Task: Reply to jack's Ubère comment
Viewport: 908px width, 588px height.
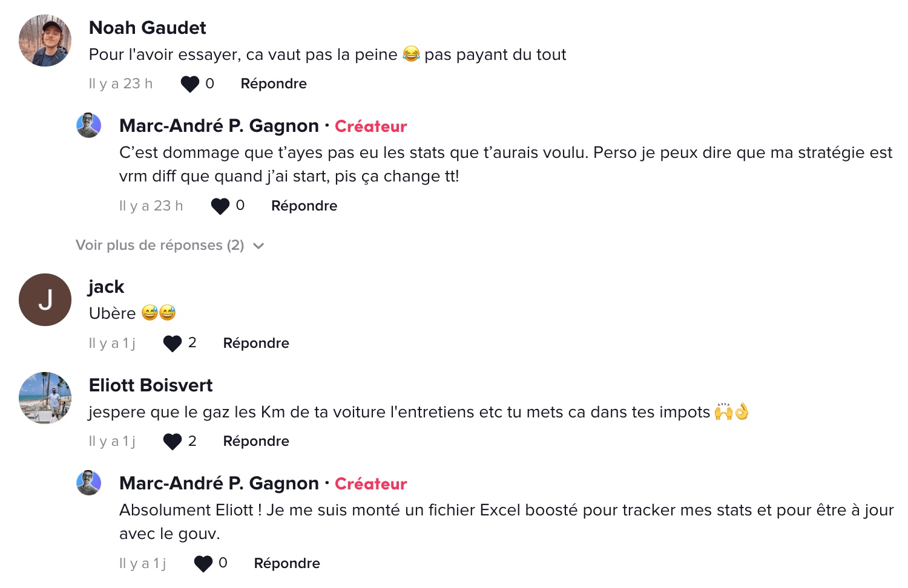Action: [256, 343]
